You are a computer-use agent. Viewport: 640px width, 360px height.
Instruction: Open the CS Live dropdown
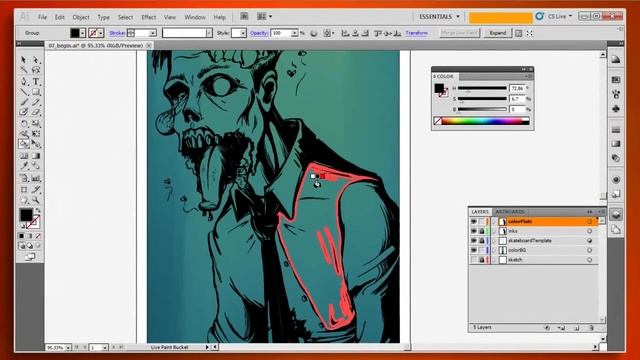coord(560,16)
